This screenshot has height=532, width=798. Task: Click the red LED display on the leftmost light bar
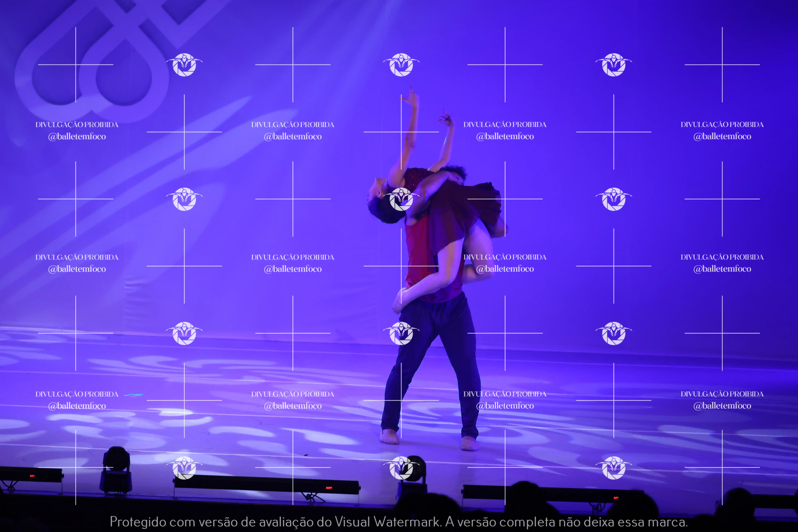[32, 476]
